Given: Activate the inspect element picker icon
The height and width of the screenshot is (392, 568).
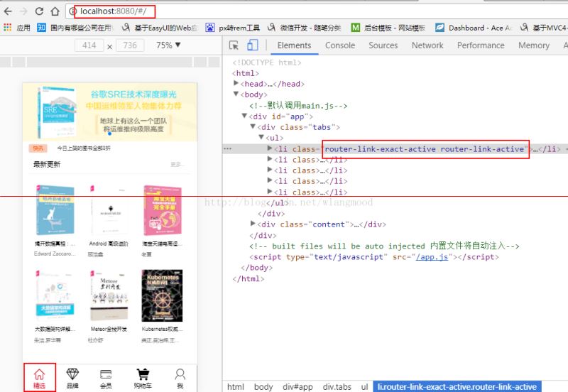Looking at the screenshot, I should pyautogui.click(x=234, y=45).
